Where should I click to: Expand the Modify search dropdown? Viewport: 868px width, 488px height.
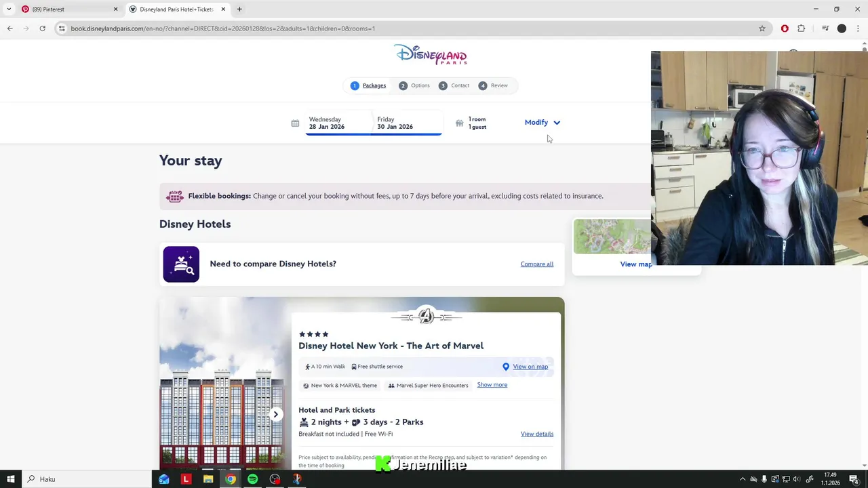542,123
